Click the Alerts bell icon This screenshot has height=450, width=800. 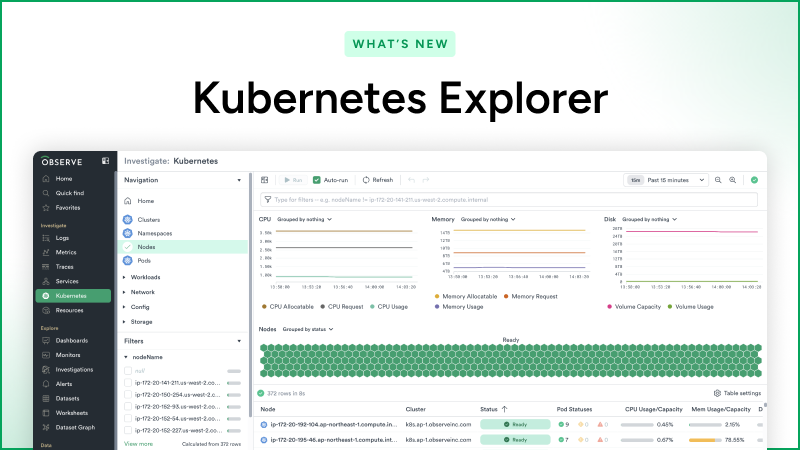coord(46,384)
